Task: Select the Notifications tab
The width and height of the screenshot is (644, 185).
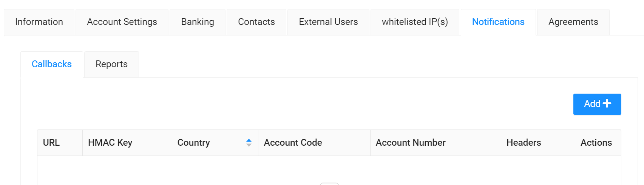Action: [x=498, y=22]
